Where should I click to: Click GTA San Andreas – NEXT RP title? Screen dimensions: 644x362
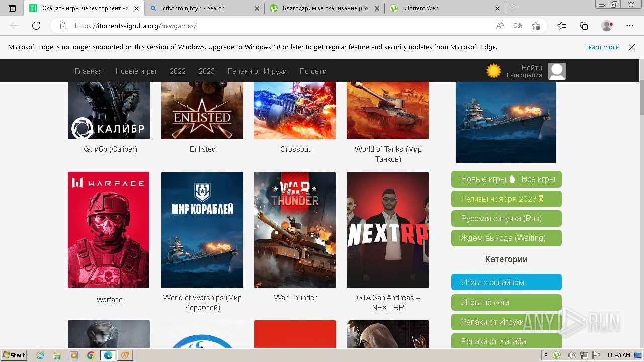click(388, 303)
